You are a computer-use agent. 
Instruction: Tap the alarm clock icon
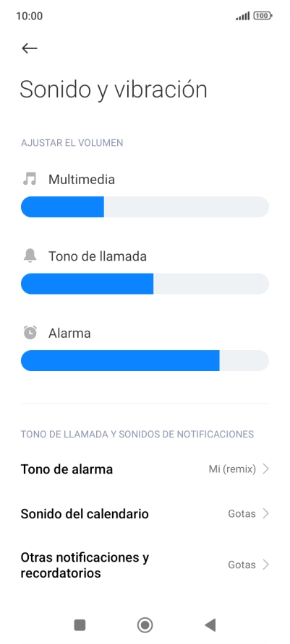[x=30, y=332]
